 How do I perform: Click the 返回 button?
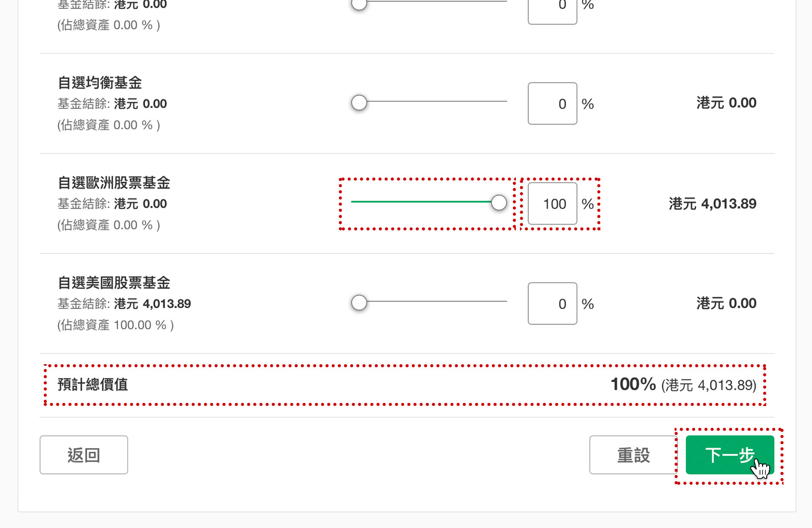point(84,455)
